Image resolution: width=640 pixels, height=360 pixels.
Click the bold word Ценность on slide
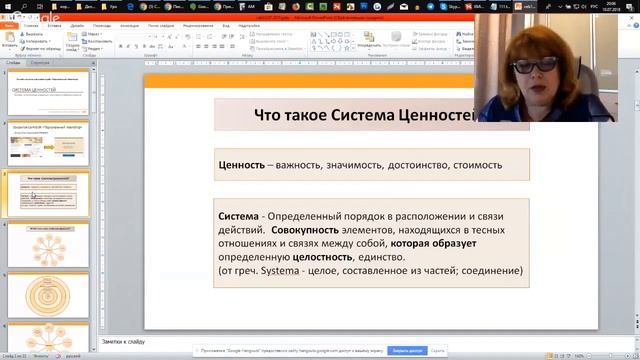point(242,165)
